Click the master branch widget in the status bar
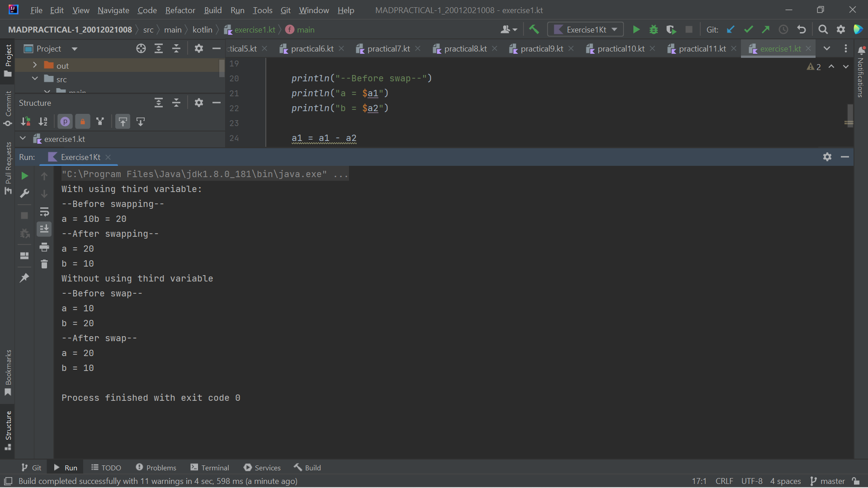The width and height of the screenshot is (868, 488). (x=827, y=481)
